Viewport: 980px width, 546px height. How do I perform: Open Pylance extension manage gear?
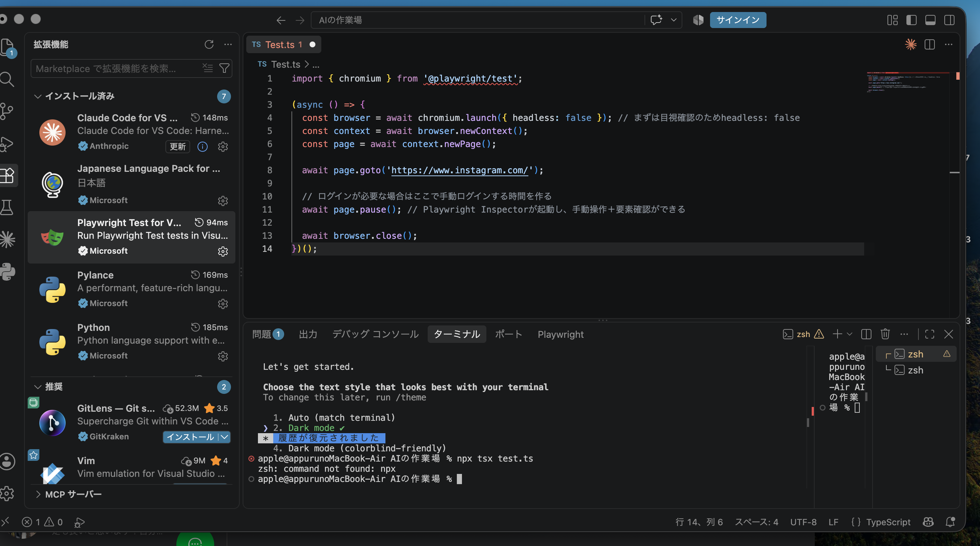pyautogui.click(x=223, y=304)
